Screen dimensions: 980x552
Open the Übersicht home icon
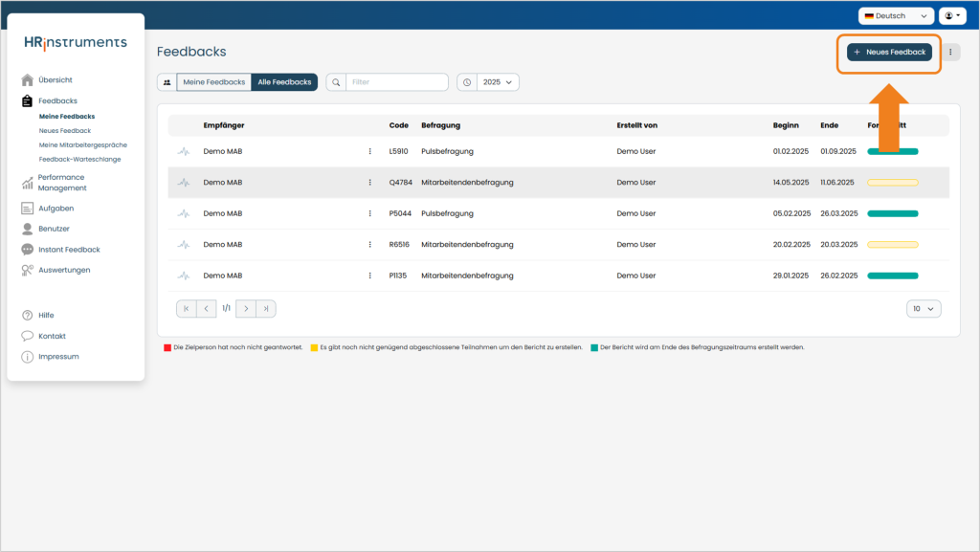27,80
